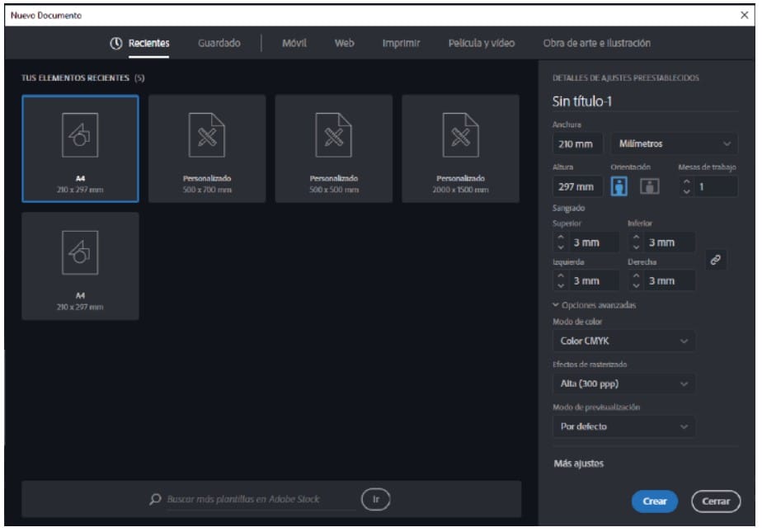Choose the Personalizado 500 x 500 mm preset

tap(334, 148)
